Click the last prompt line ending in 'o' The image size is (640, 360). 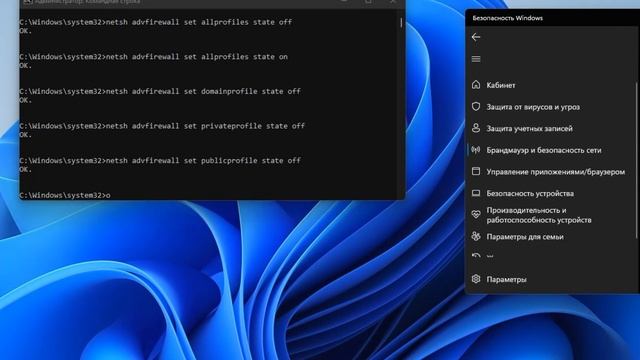pos(65,196)
